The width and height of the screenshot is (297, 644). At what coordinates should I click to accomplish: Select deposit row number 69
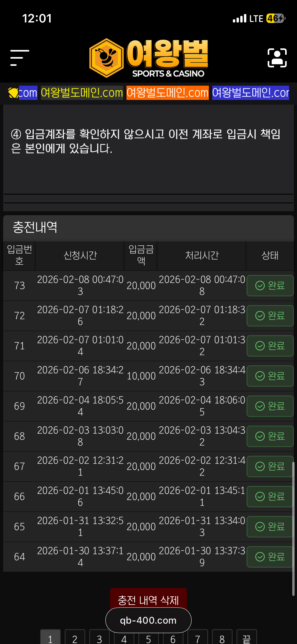pos(20,406)
